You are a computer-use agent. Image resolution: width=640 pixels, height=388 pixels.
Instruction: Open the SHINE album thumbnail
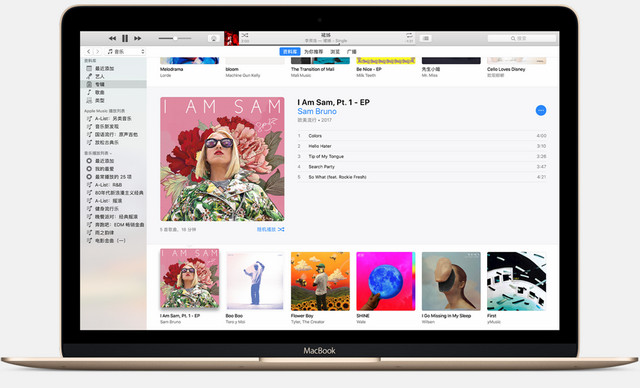click(x=386, y=281)
